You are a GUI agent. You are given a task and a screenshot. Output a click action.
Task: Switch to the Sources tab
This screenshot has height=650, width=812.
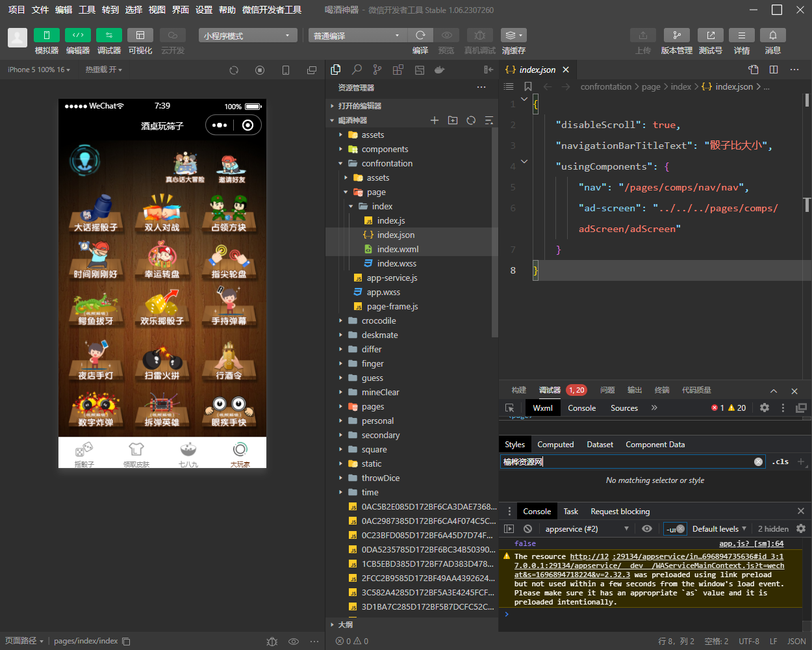[624, 408]
